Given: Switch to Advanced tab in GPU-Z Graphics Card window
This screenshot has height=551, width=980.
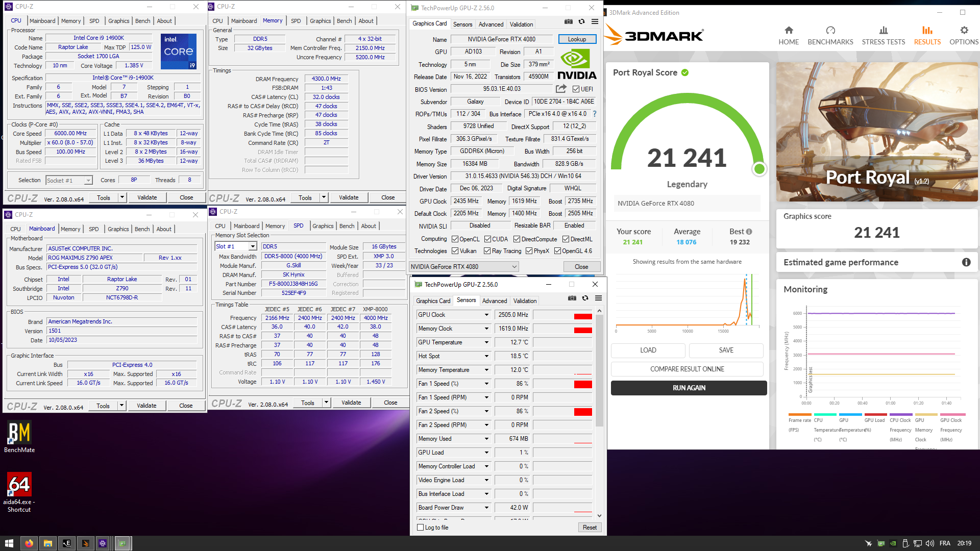Looking at the screenshot, I should coord(491,24).
